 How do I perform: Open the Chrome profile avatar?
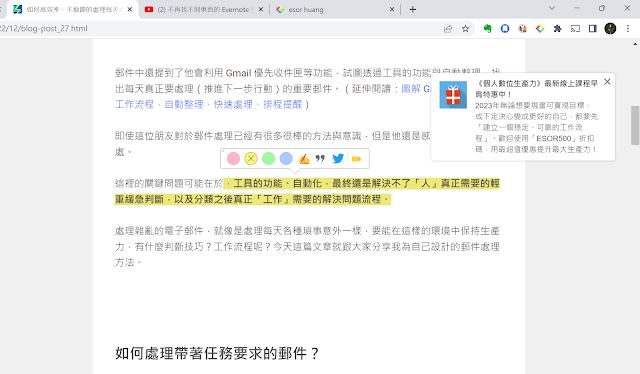[x=610, y=29]
